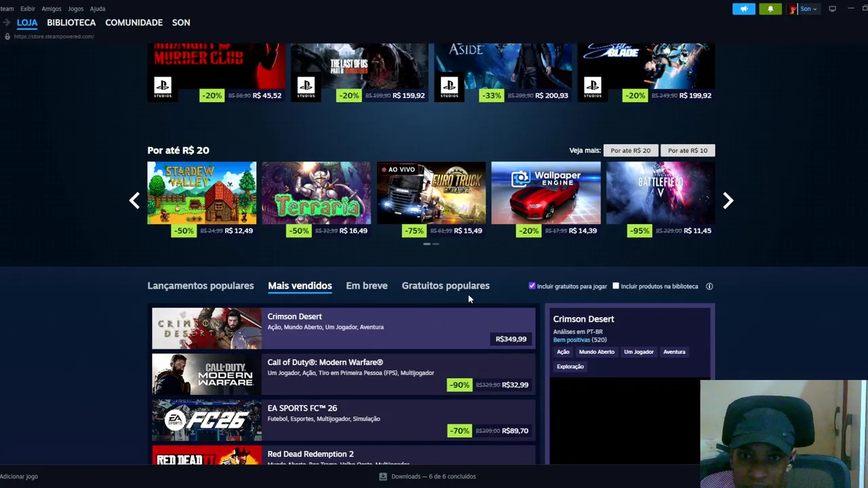Open the announcements megaphone icon
Image resolution: width=868 pixels, height=488 pixels.
click(x=744, y=9)
